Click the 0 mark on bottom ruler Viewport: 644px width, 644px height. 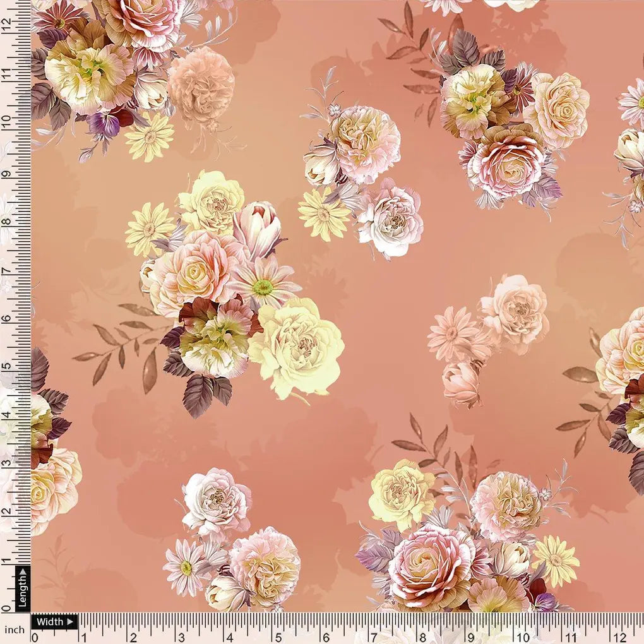coord(35,637)
